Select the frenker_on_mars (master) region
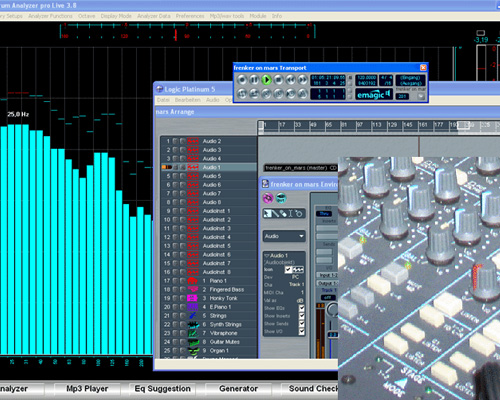This screenshot has height=400, width=500. (301, 168)
